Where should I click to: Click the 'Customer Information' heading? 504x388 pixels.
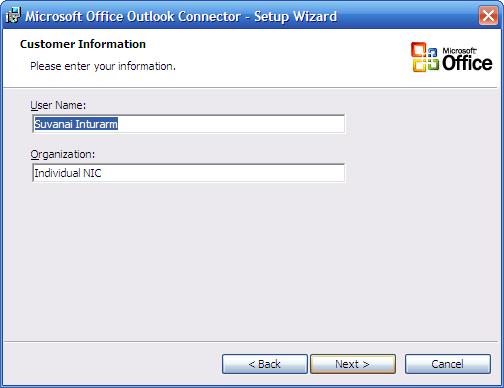tap(83, 44)
